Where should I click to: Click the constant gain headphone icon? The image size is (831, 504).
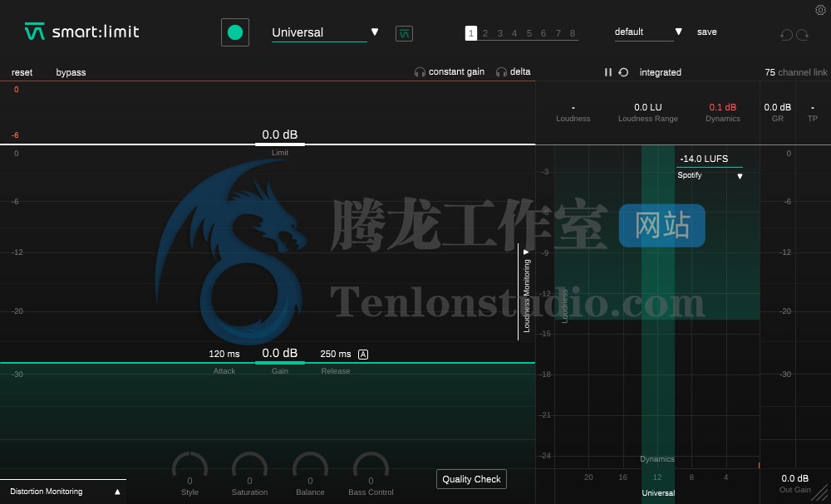click(x=420, y=71)
